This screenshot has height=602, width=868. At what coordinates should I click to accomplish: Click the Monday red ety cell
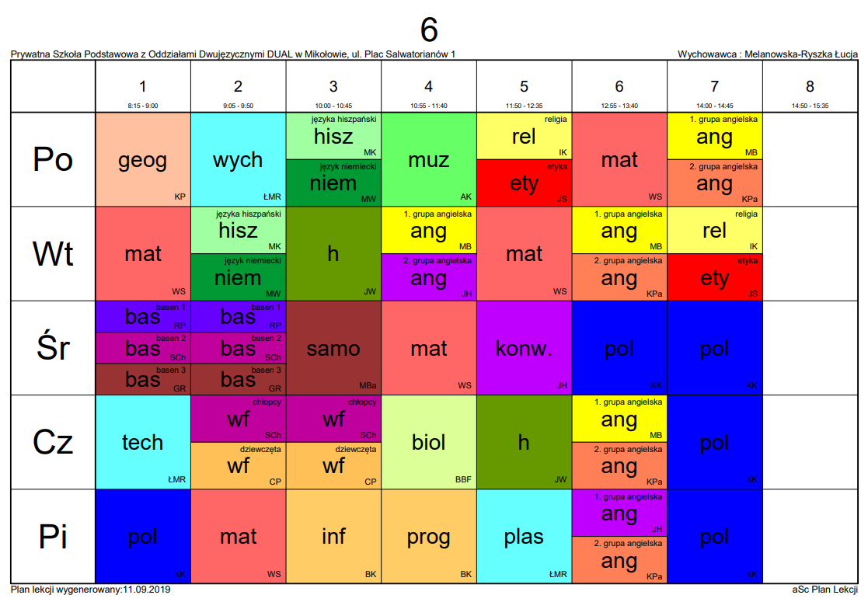(524, 183)
